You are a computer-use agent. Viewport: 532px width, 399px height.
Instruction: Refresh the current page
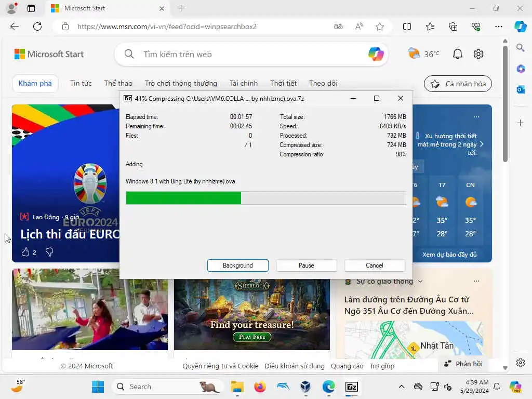click(37, 26)
